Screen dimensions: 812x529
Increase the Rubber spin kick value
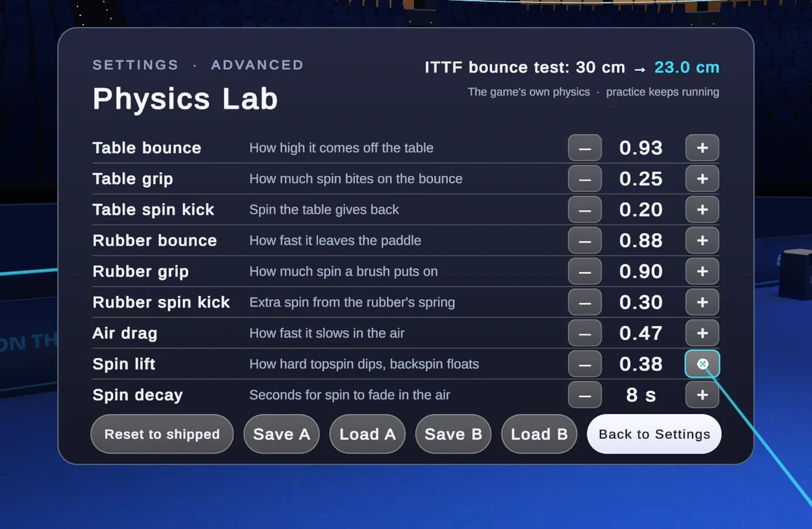[702, 302]
